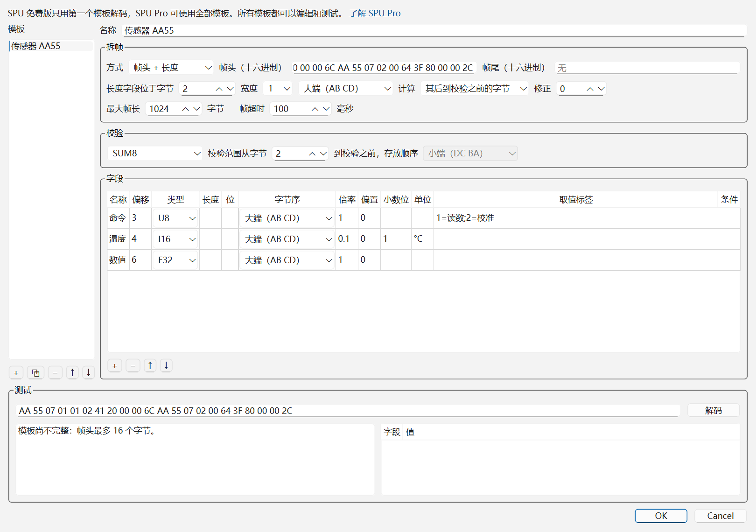Screen dimensions: 756x532
Task: Move selected template up
Action: click(72, 372)
